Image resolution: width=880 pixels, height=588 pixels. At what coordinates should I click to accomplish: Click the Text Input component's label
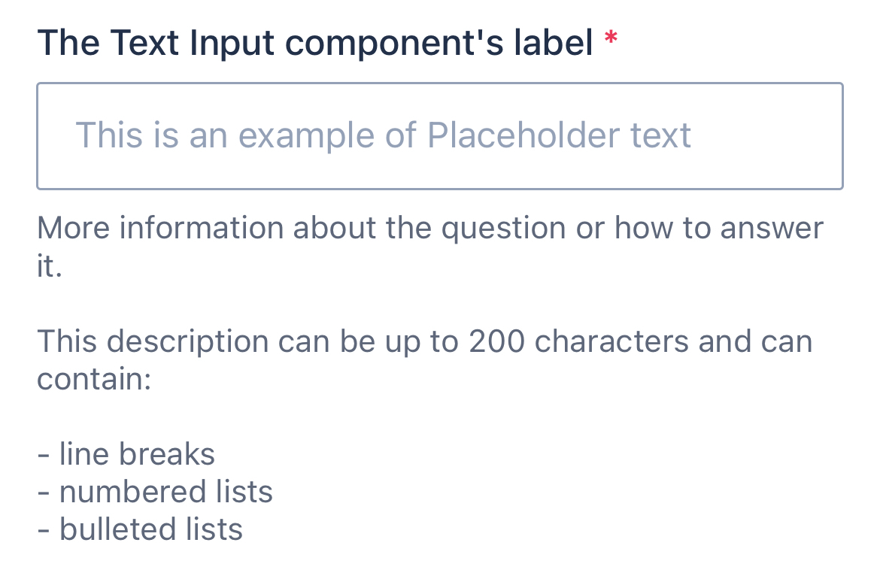pyautogui.click(x=316, y=42)
